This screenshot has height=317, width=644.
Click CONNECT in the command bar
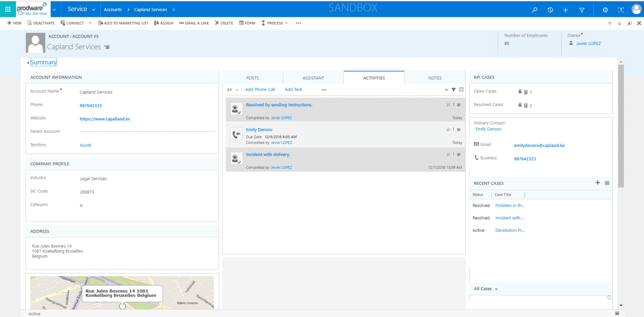(x=72, y=23)
